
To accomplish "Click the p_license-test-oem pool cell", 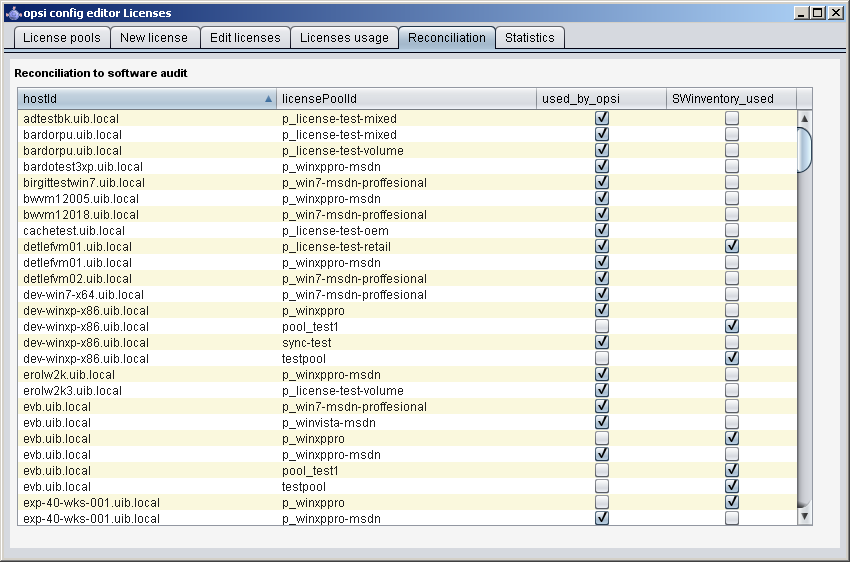I will pos(407,230).
